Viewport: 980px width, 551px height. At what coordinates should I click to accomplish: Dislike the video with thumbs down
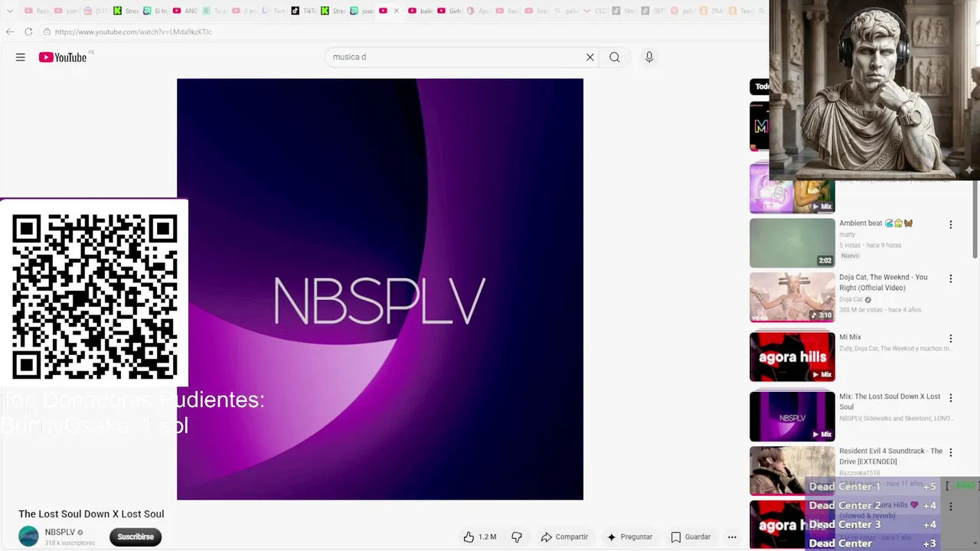pyautogui.click(x=517, y=537)
